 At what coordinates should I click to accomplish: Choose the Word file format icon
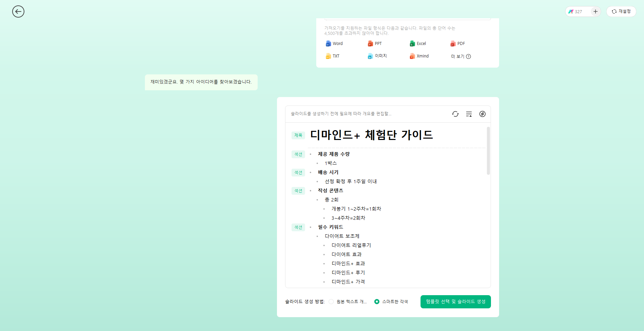pyautogui.click(x=328, y=44)
